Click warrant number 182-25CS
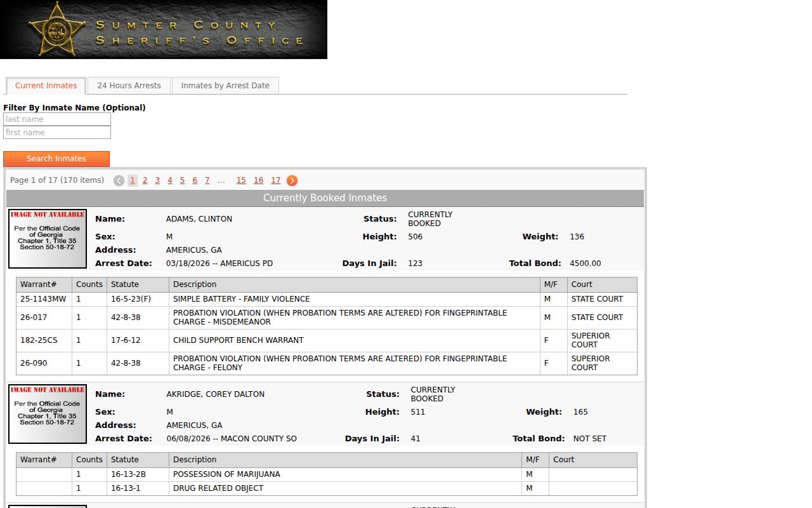Image resolution: width=812 pixels, height=508 pixels. click(39, 340)
